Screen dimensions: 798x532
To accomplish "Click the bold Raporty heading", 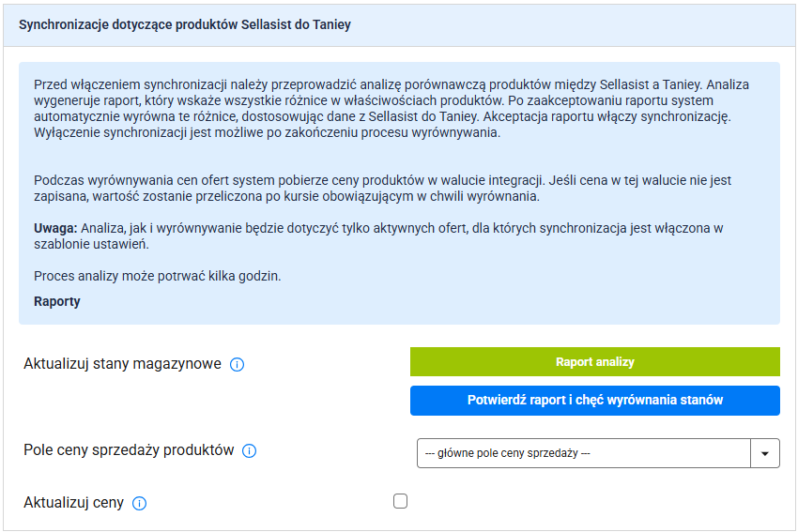I will click(57, 302).
